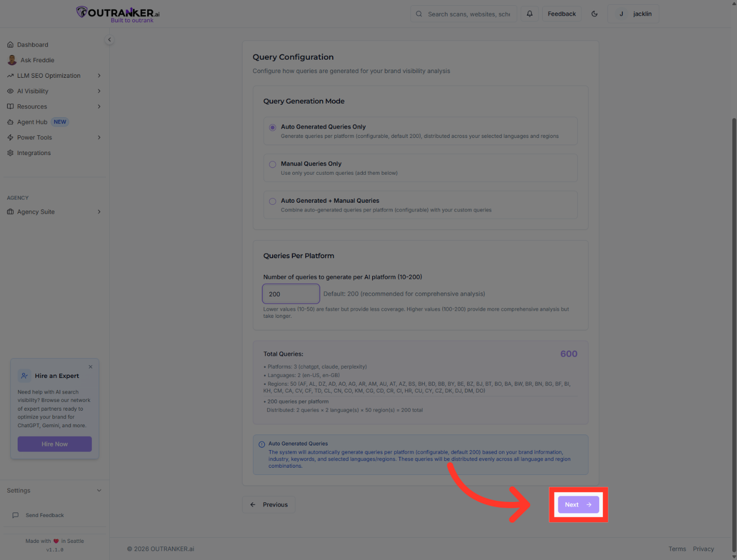Click Send Feedback link
737x560 pixels.
pyautogui.click(x=45, y=515)
